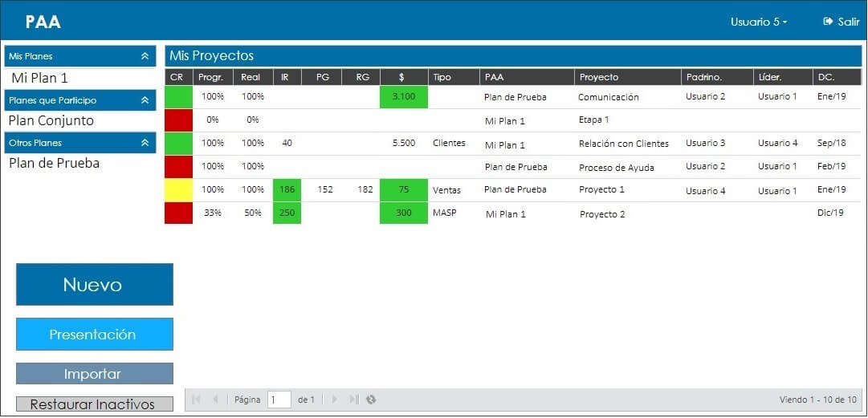Select Plan Conjunto in sidebar
Image resolution: width=868 pixels, height=418 pixels.
coord(51,120)
